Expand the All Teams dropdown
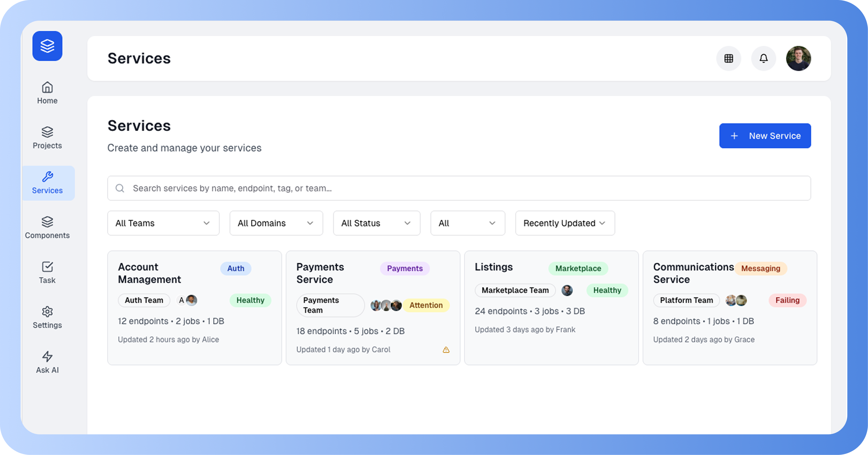 pos(163,223)
